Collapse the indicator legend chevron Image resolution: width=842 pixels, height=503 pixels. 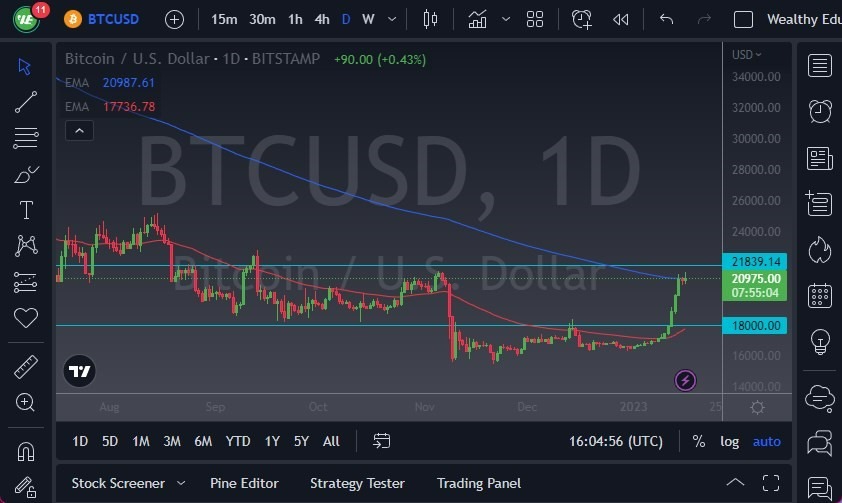click(79, 130)
